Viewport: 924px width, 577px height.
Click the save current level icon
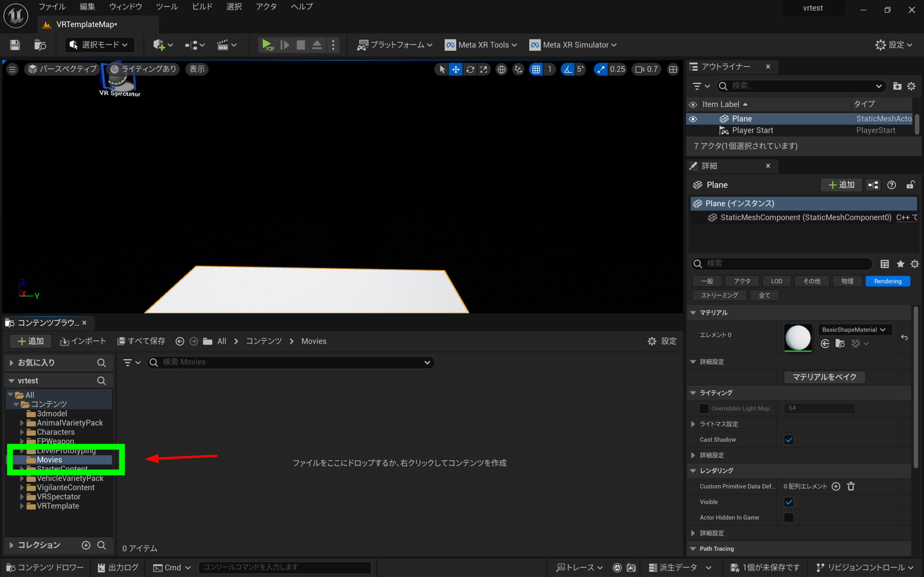pos(15,45)
